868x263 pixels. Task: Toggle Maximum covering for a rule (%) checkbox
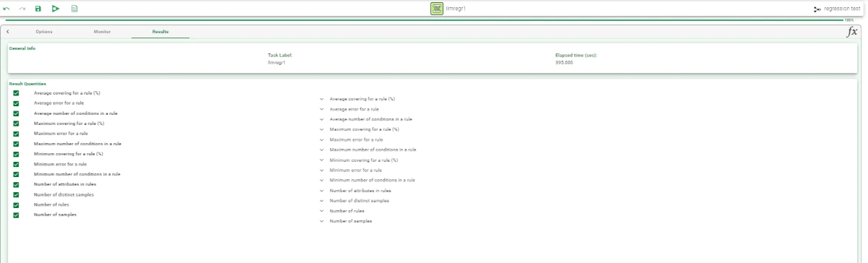16,124
